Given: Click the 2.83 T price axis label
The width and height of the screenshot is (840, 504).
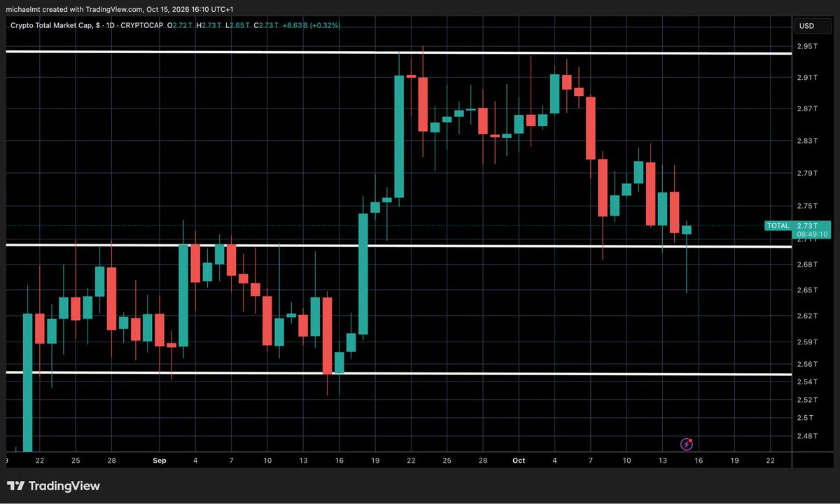Looking at the screenshot, I should tap(808, 141).
